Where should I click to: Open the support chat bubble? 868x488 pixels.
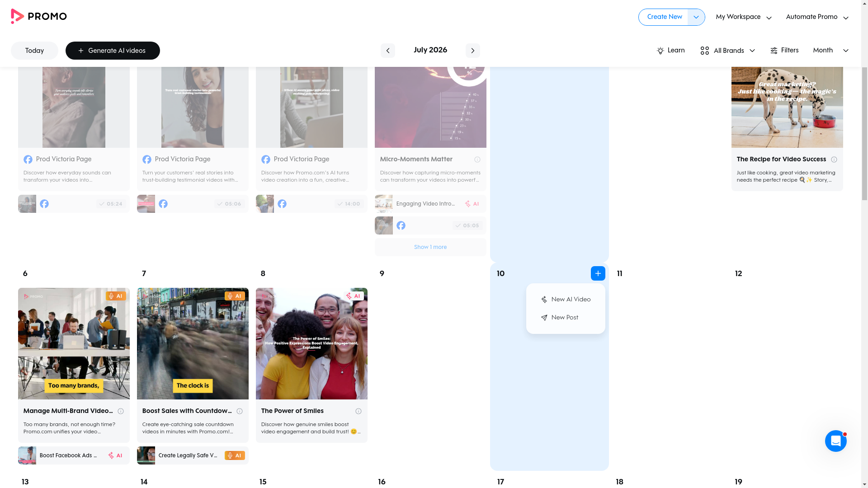point(835,441)
